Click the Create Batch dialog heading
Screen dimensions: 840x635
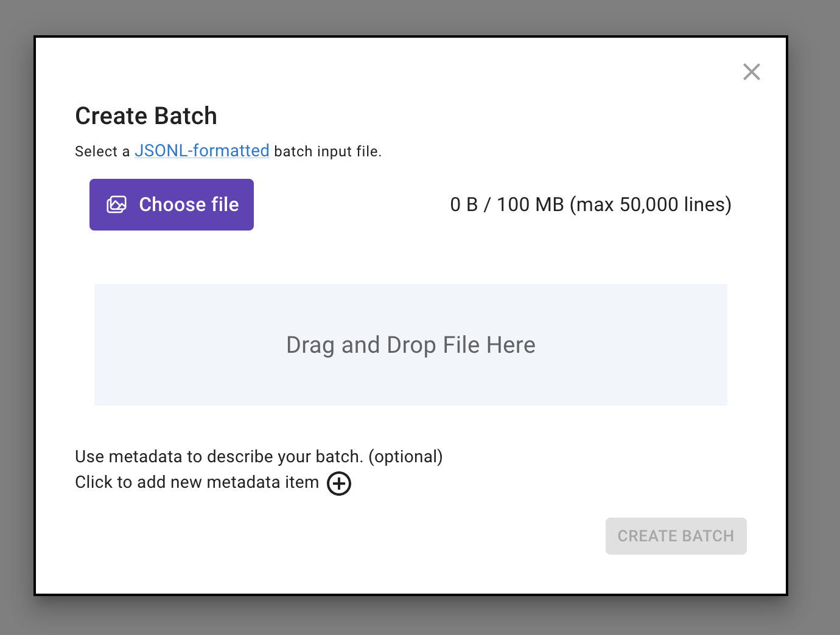tap(146, 116)
